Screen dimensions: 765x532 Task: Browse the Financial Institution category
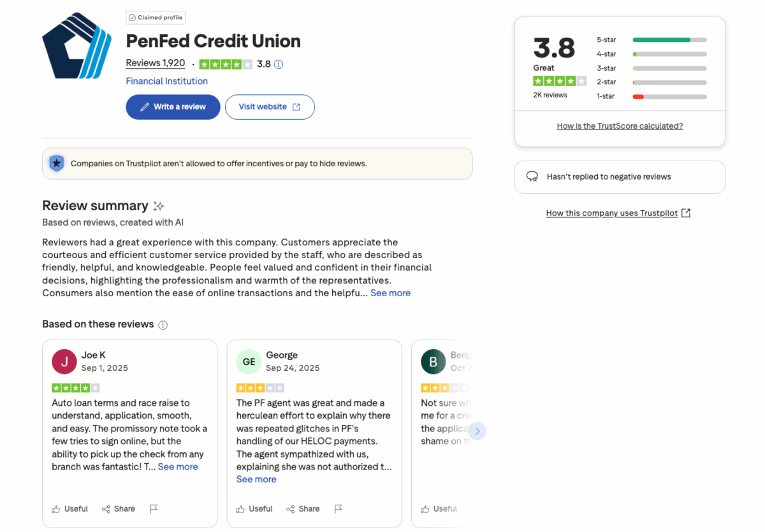click(166, 81)
